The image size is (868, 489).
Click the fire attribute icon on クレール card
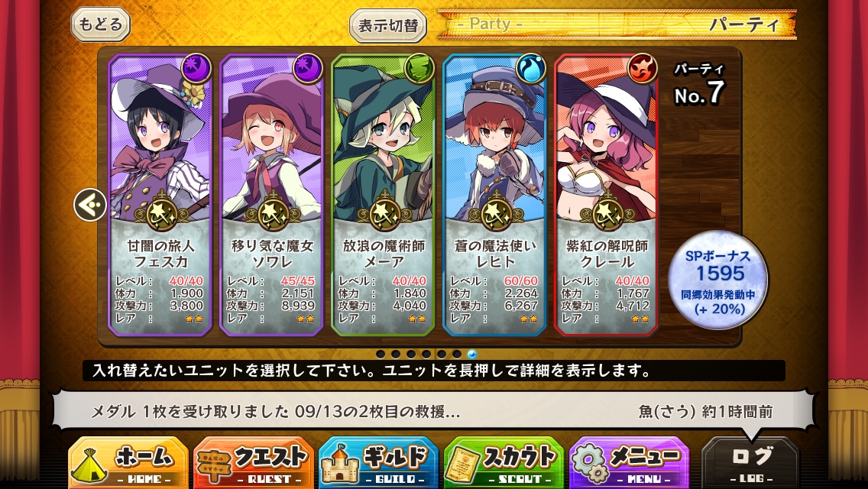pyautogui.click(x=643, y=69)
